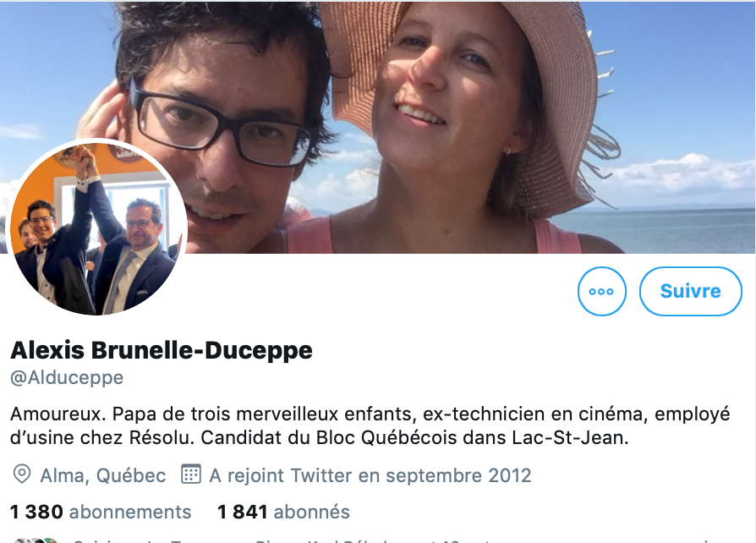This screenshot has width=756, height=543.
Task: Open the three-dot more options button
Action: [602, 291]
